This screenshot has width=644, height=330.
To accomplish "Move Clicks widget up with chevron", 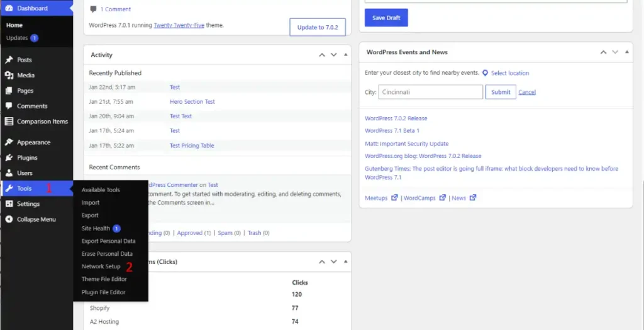I will point(322,262).
